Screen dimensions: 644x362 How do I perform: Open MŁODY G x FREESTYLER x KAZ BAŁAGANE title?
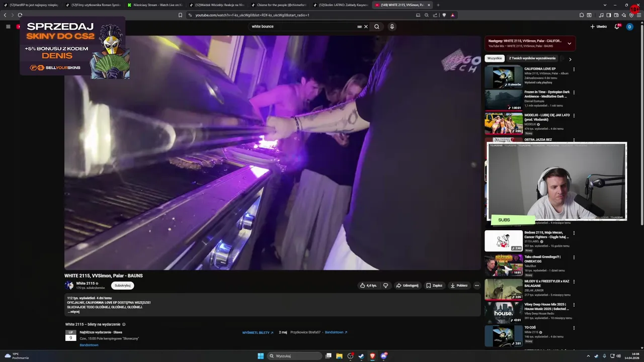[x=547, y=284]
